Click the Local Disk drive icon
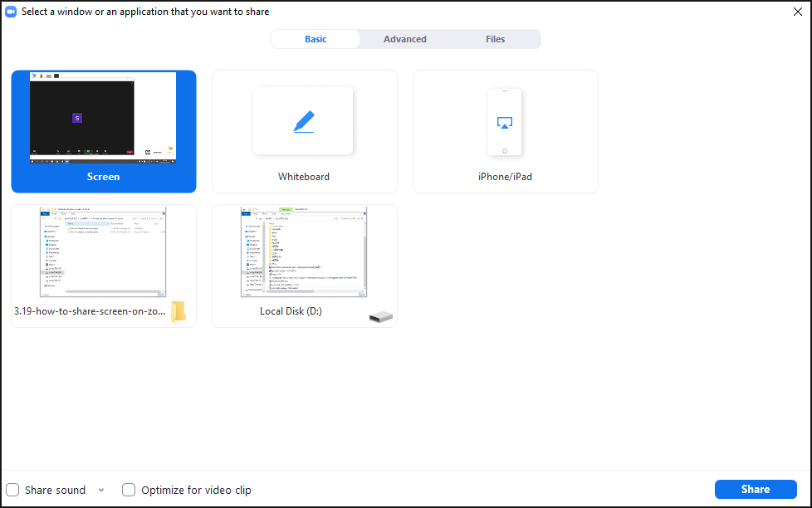This screenshot has width=812, height=508. 380,316
